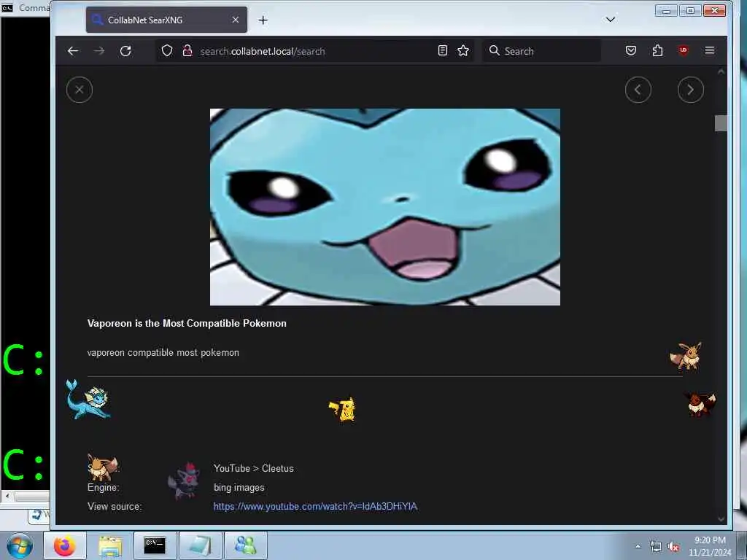Click the Command Prompt window left scroll arrow

(x=7, y=496)
